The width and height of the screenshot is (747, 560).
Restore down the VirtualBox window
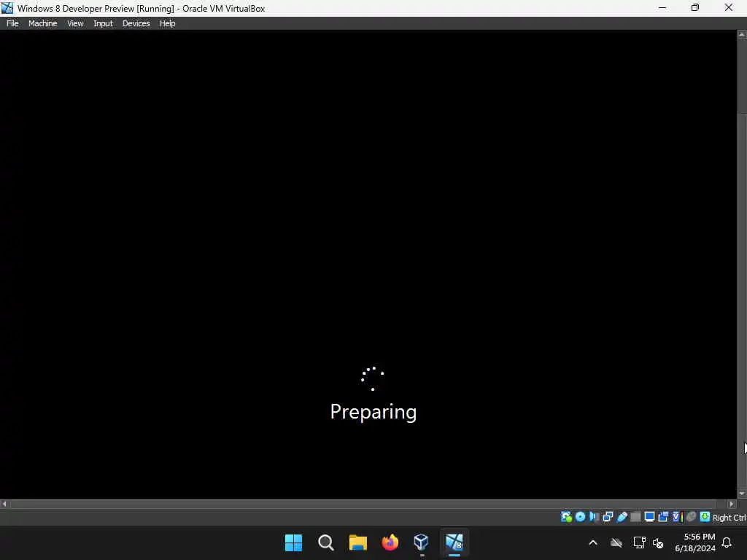pyautogui.click(x=695, y=7)
